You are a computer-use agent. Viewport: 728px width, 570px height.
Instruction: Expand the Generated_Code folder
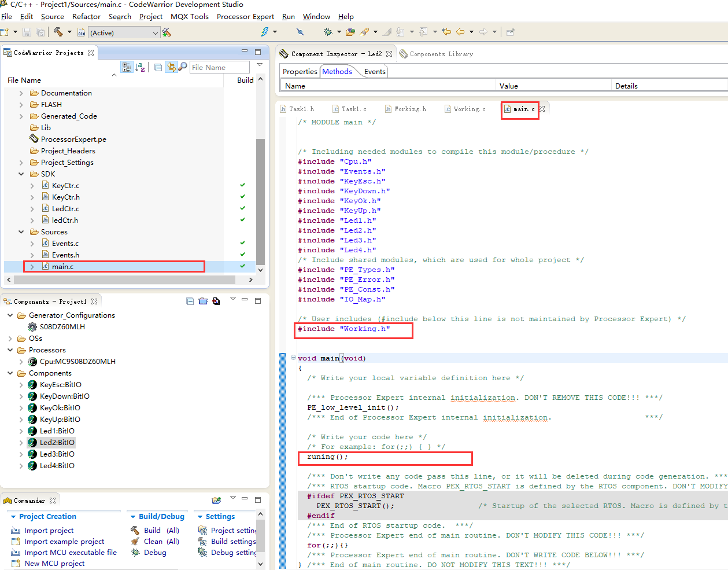(21, 116)
